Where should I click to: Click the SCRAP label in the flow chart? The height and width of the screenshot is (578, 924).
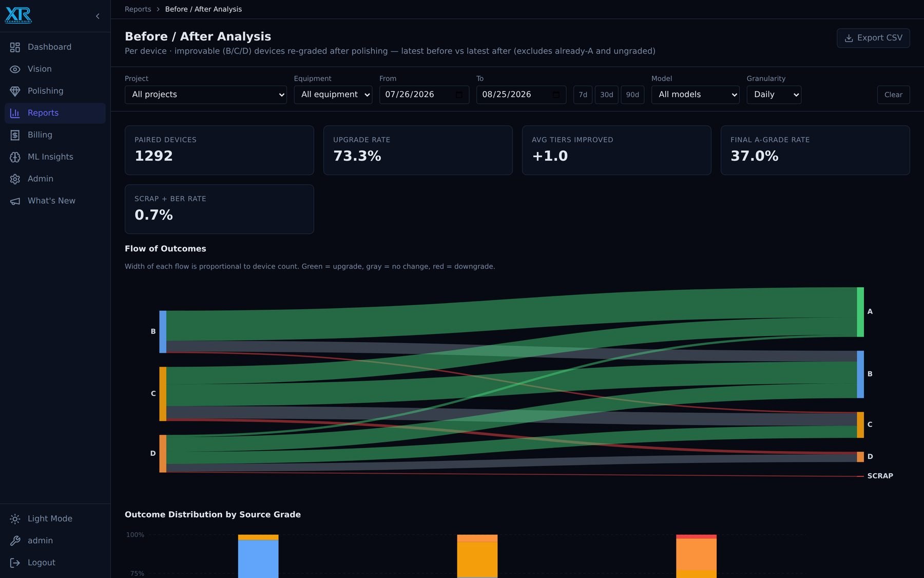pyautogui.click(x=880, y=476)
